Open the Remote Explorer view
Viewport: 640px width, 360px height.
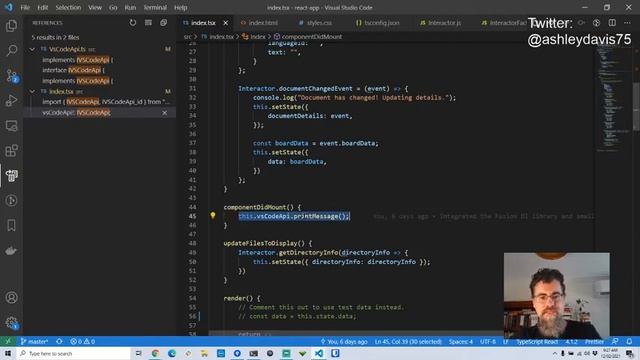coord(11,125)
